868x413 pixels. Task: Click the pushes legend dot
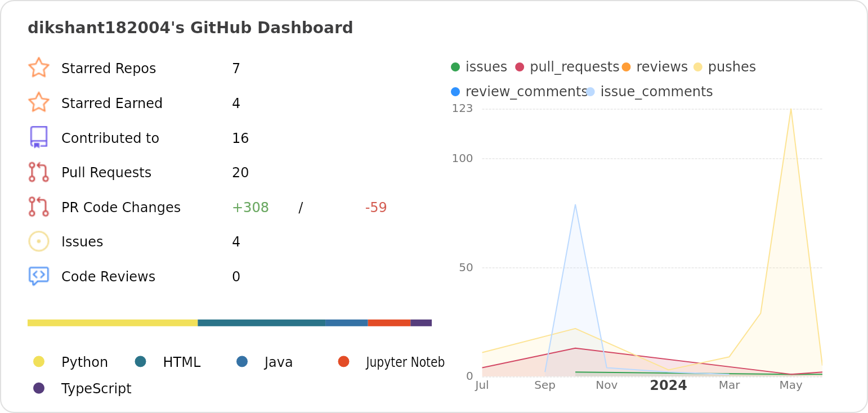[698, 67]
